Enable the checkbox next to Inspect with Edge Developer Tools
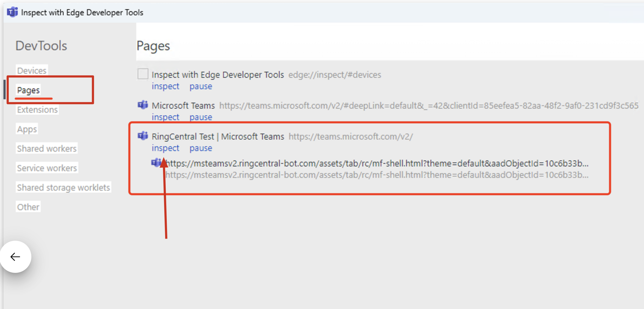Image resolution: width=644 pixels, height=309 pixels. click(x=142, y=74)
